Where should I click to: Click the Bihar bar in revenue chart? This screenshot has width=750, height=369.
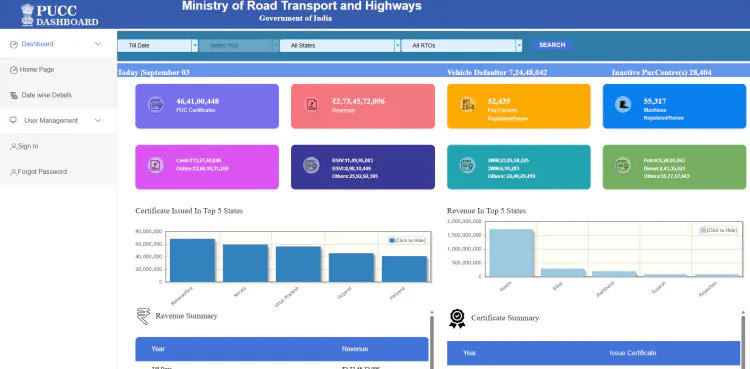point(562,272)
